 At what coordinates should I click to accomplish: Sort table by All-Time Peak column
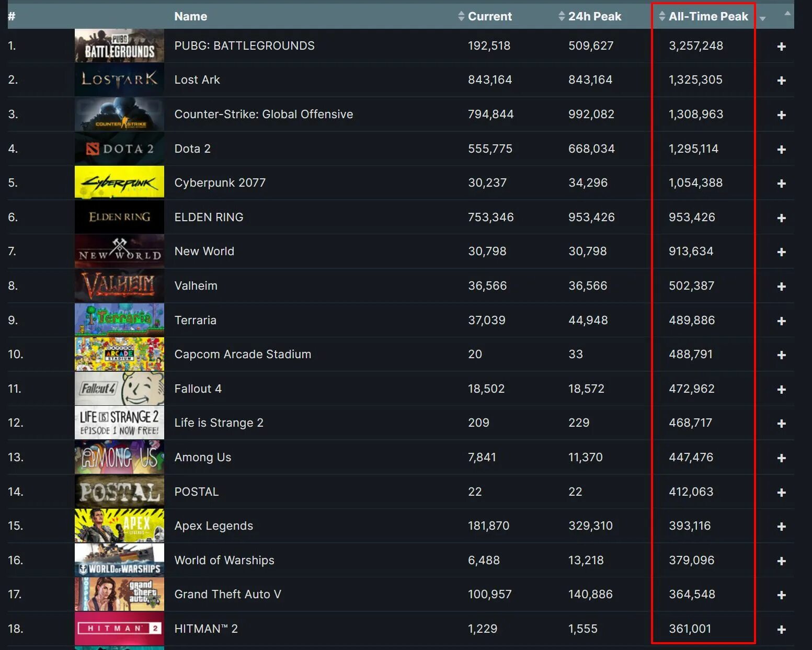click(x=703, y=16)
